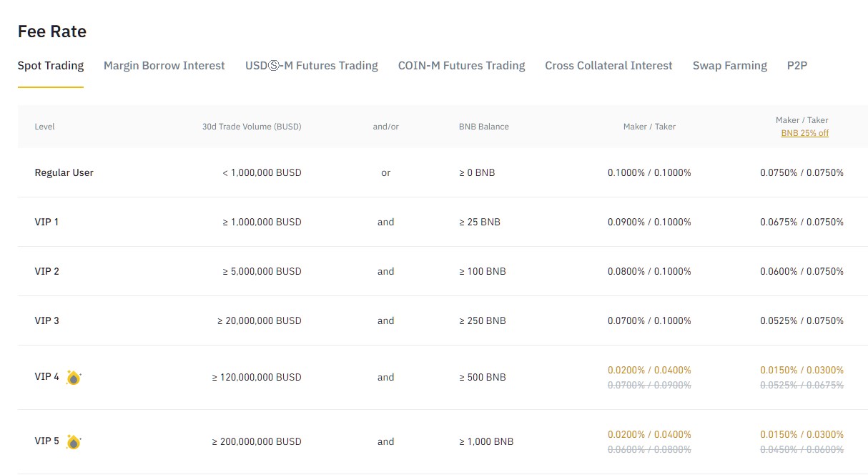The width and height of the screenshot is (868, 475).
Task: Click the struck-through '0.0700% / 0.0900%' fee
Action: (649, 385)
